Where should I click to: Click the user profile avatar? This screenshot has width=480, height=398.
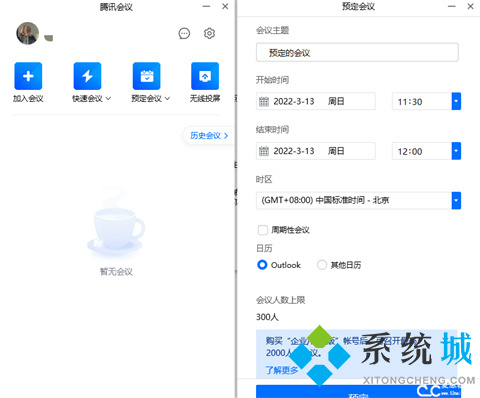[28, 33]
